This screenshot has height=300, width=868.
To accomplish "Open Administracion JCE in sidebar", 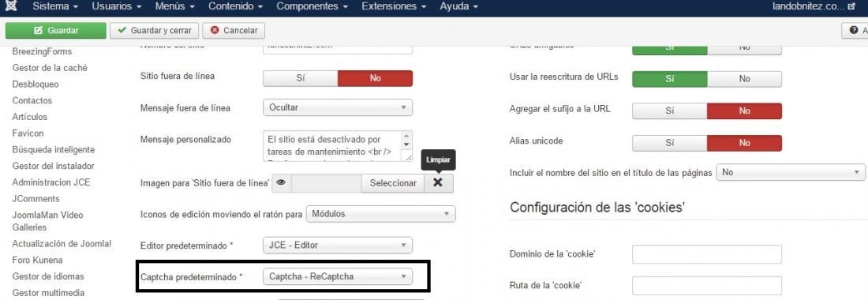I will click(51, 182).
